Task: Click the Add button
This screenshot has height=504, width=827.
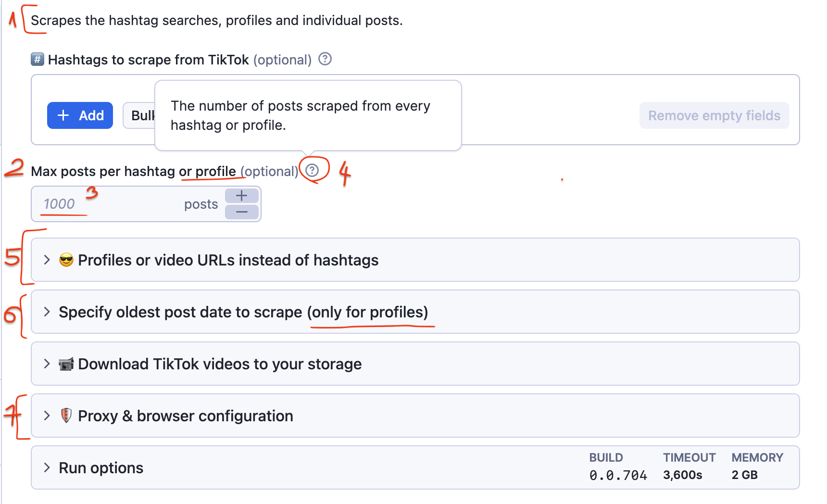Action: pyautogui.click(x=80, y=115)
